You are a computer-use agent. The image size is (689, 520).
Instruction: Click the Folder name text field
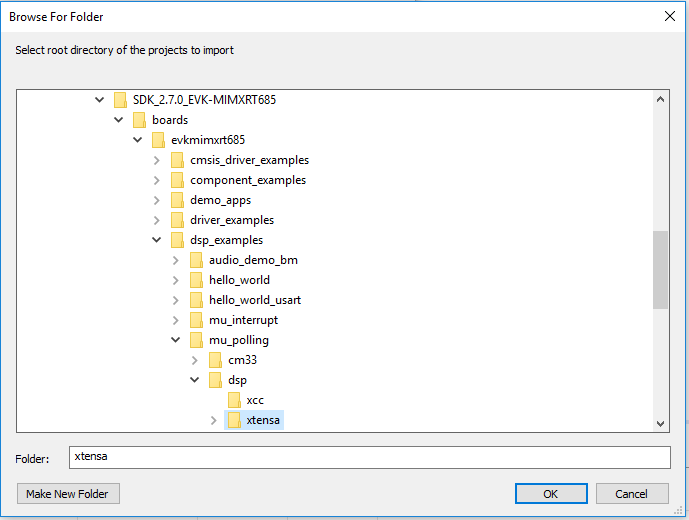pyautogui.click(x=369, y=457)
